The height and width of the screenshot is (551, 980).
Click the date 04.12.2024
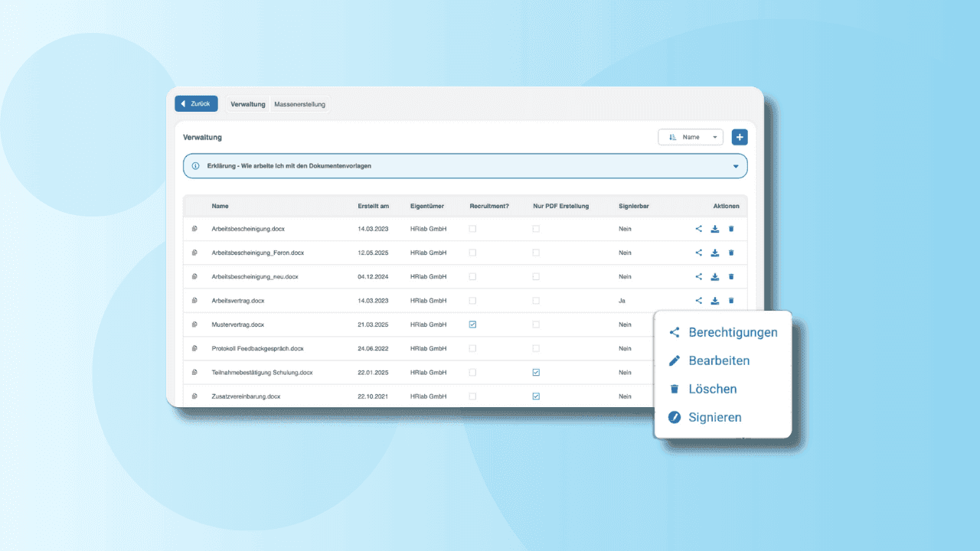[x=374, y=276]
